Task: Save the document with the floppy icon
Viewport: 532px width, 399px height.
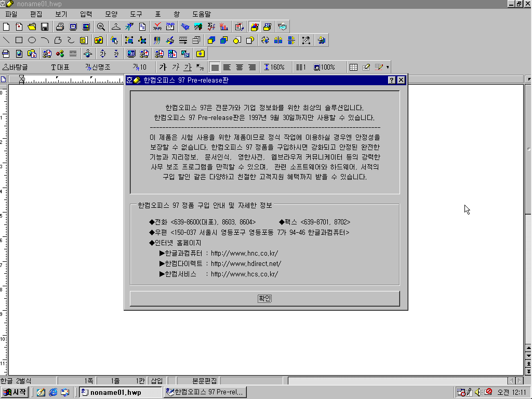Action: (45, 27)
